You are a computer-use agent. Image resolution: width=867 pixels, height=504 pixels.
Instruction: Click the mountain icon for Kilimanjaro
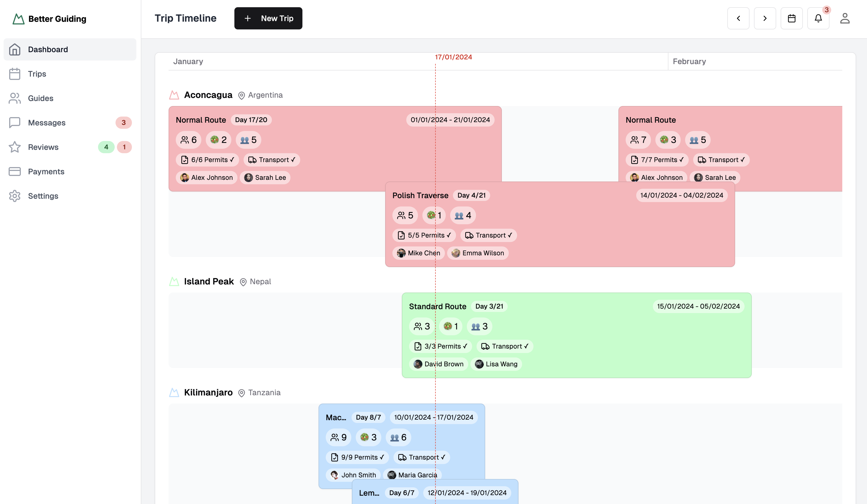click(174, 392)
